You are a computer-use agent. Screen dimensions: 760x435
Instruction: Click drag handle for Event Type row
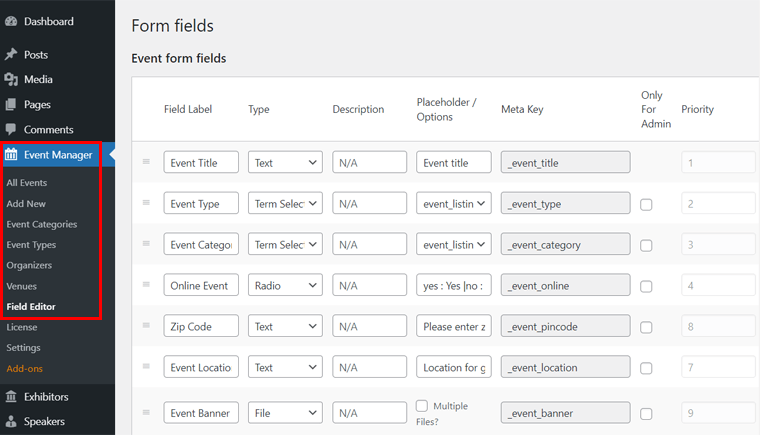(x=146, y=203)
